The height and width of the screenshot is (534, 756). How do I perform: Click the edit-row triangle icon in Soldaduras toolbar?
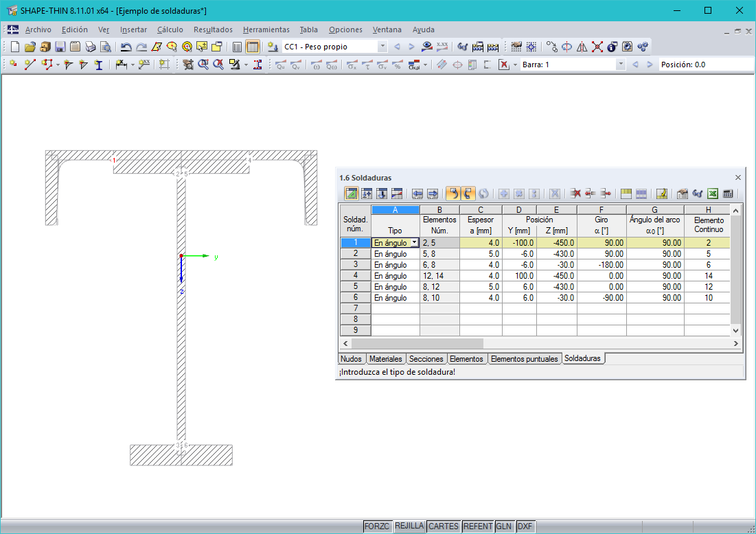pos(352,194)
